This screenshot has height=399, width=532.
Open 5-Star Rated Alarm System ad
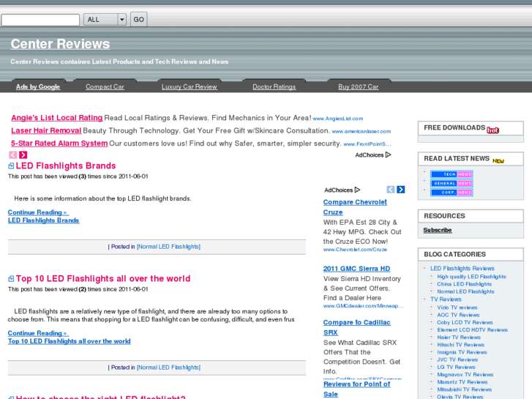point(59,143)
